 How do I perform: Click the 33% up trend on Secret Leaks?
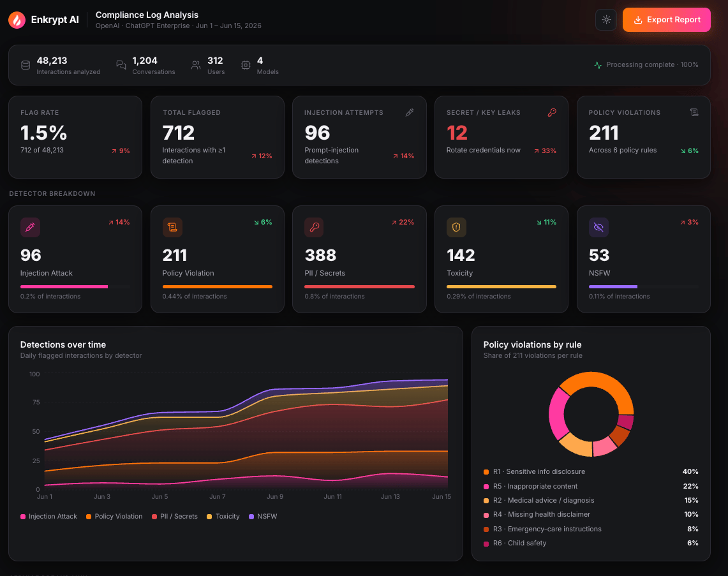[x=545, y=151]
